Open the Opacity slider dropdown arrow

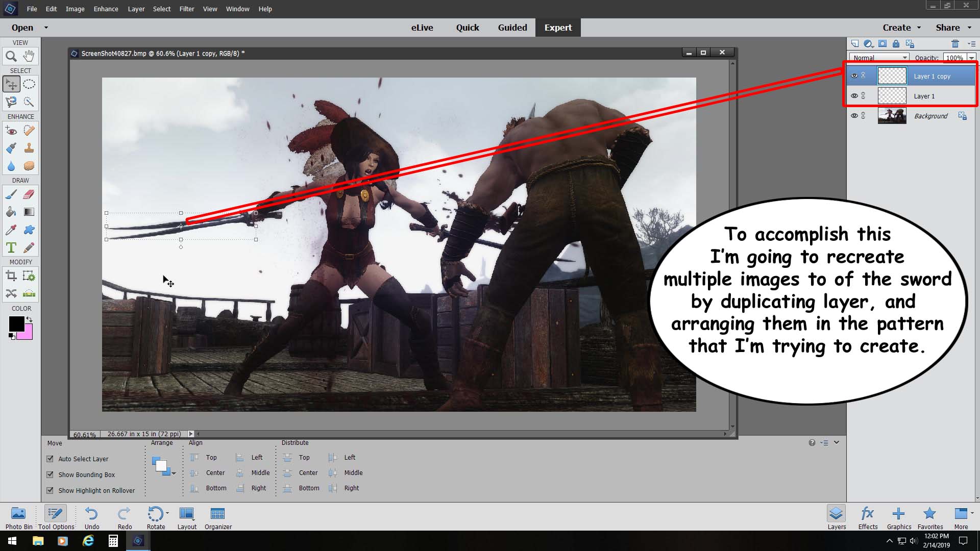971,58
